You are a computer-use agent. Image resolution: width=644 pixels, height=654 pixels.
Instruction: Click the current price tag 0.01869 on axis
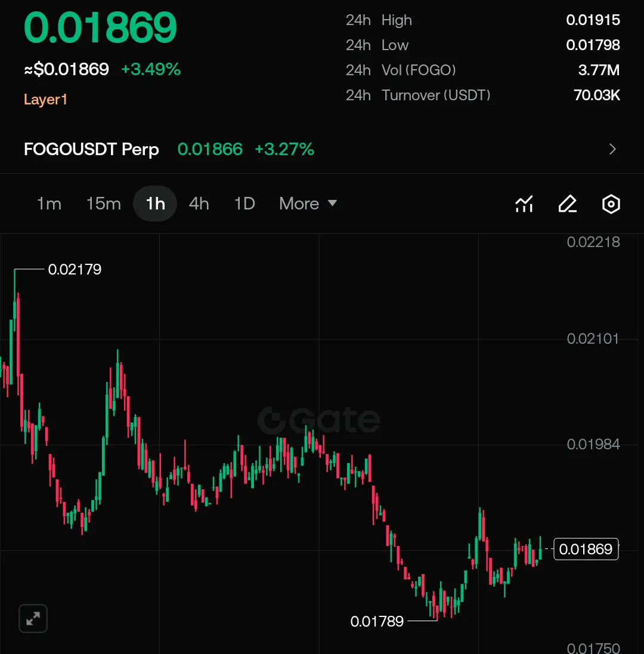tap(586, 550)
